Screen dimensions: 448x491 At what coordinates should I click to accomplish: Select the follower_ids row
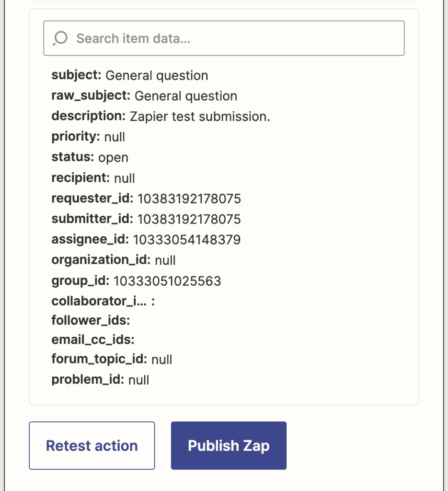91,320
